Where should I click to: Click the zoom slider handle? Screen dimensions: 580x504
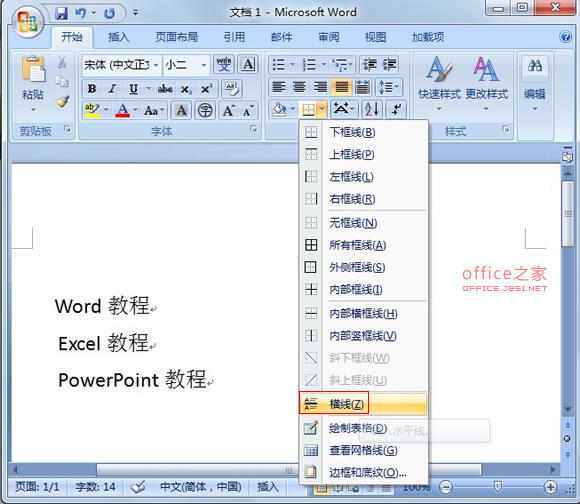click(x=498, y=486)
